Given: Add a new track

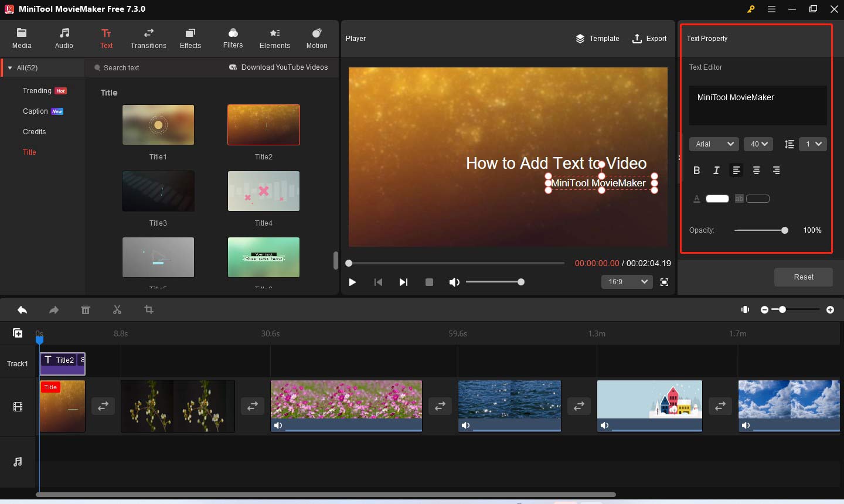Looking at the screenshot, I should (18, 333).
